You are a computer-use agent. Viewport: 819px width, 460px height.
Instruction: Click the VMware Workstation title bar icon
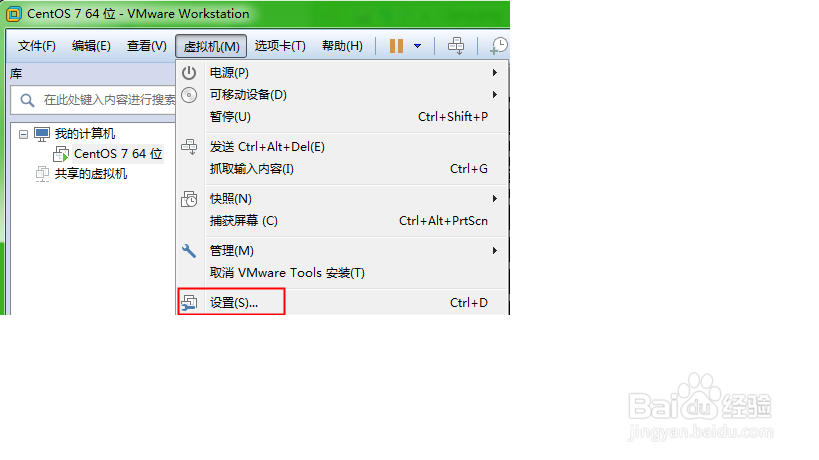coord(14,14)
